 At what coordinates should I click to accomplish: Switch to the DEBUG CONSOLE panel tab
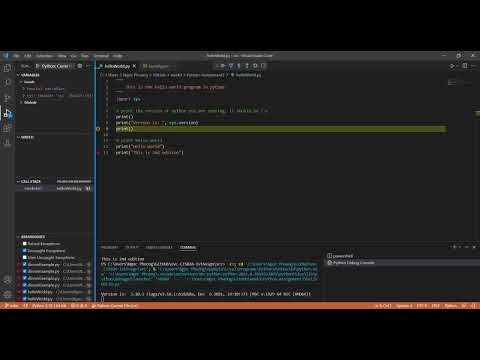point(159,247)
